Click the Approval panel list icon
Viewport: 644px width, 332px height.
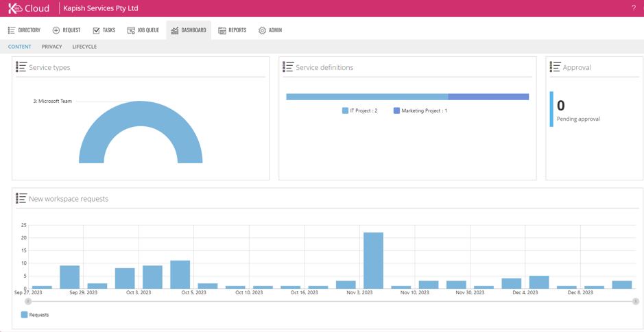click(555, 67)
